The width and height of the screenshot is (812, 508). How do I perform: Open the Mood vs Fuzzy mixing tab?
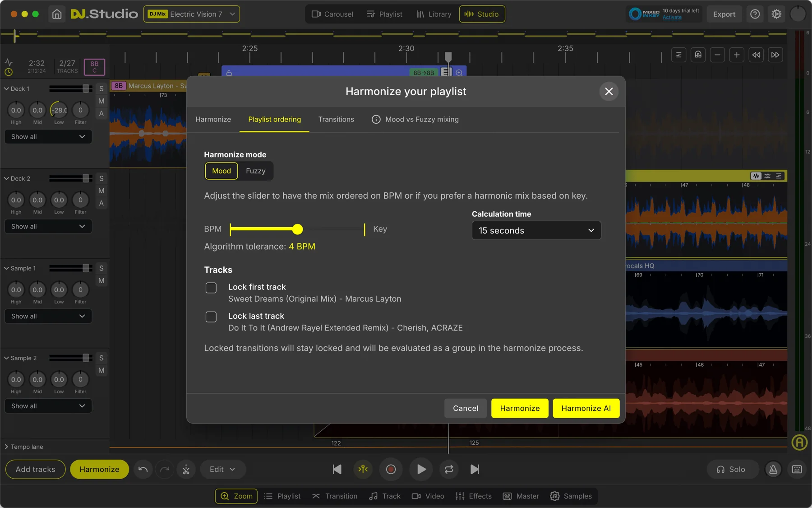pyautogui.click(x=415, y=119)
